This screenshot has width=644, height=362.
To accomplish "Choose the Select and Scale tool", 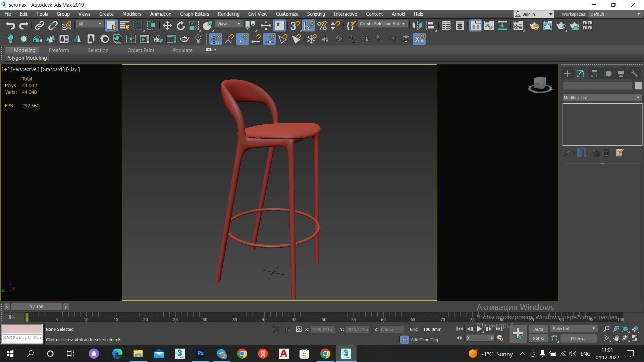I will pos(194,26).
